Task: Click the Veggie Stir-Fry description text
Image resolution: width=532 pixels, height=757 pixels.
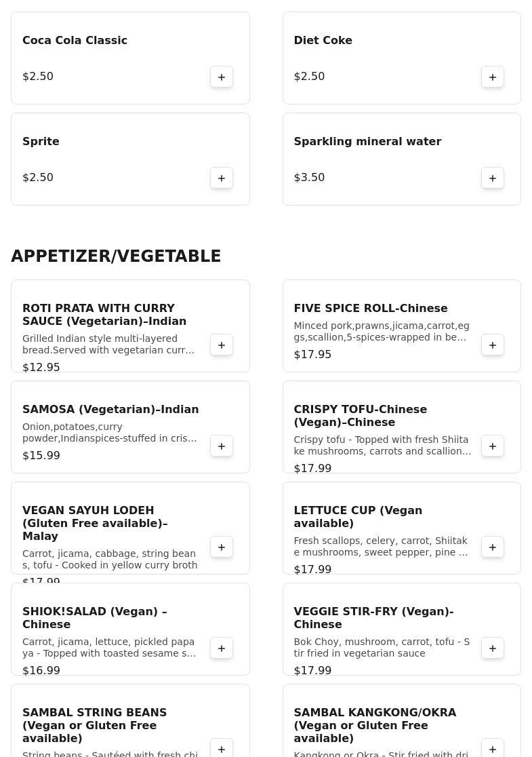Action: tap(382, 648)
